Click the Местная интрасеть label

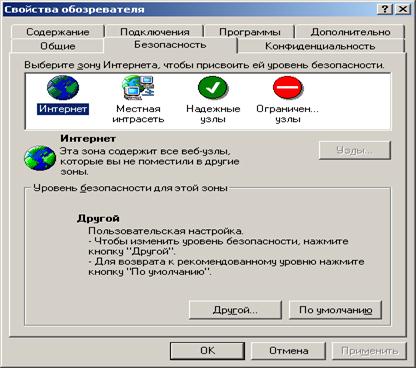click(138, 114)
